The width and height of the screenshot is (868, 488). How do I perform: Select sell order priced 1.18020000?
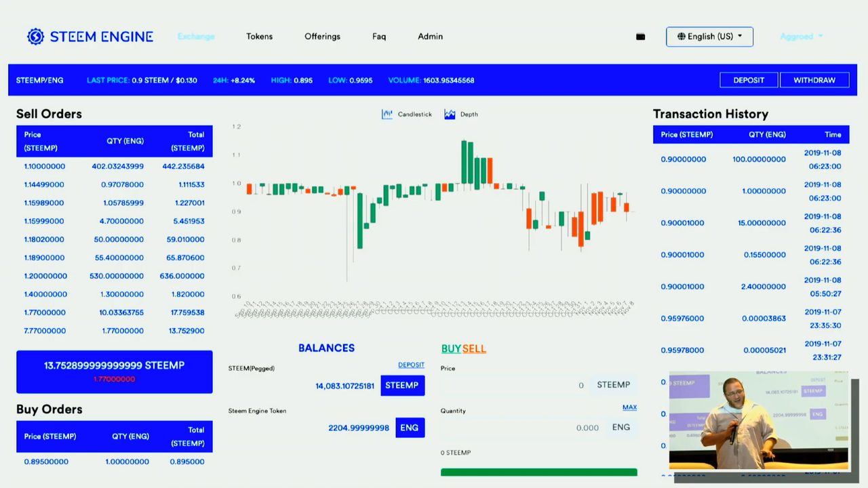114,239
